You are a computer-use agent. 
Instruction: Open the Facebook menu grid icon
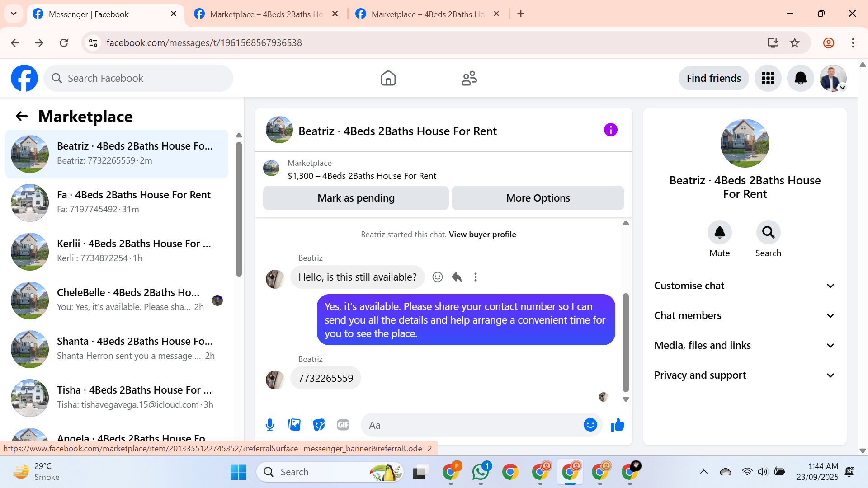tap(768, 78)
